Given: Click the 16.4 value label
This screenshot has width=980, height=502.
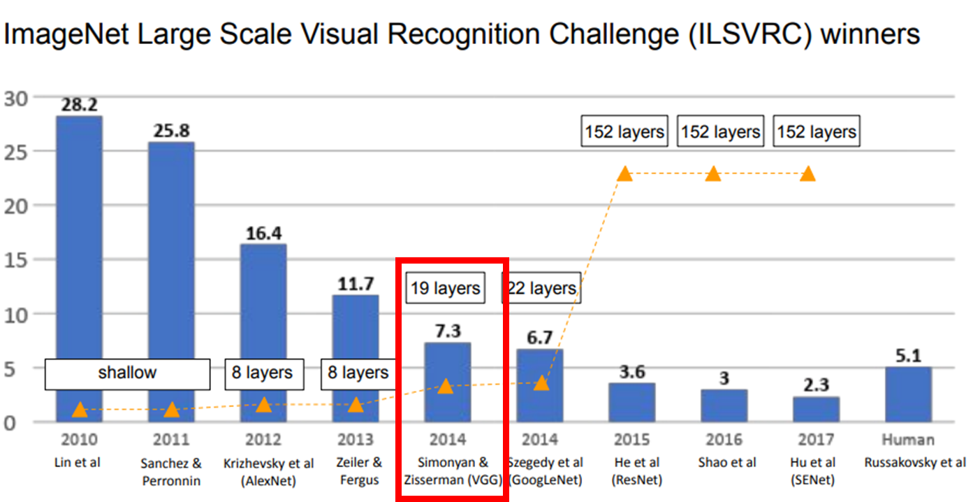Looking at the screenshot, I should click(x=263, y=233).
